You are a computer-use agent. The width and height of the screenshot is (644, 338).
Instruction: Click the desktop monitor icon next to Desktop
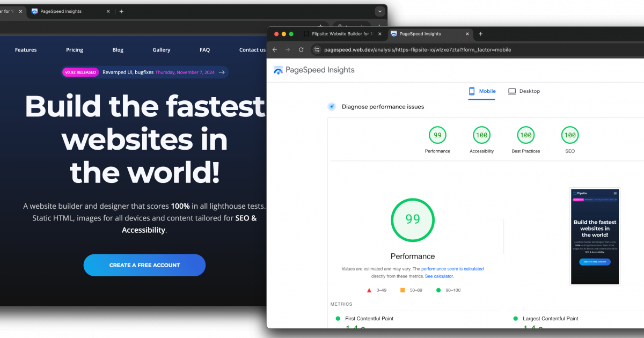tap(512, 91)
